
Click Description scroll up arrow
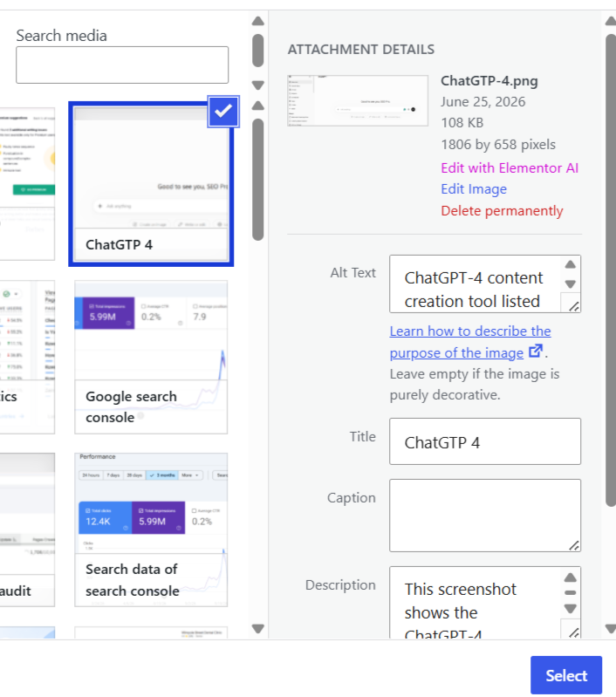click(571, 577)
